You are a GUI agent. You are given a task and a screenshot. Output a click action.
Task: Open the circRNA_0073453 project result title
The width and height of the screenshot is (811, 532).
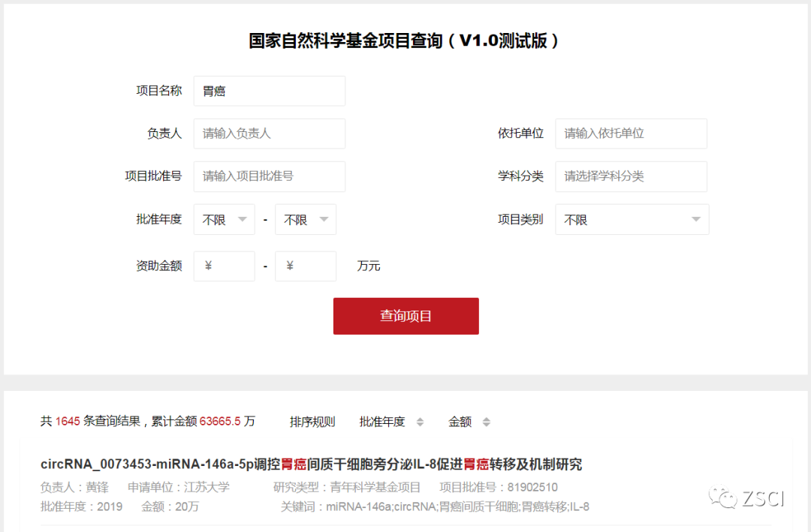point(311,464)
